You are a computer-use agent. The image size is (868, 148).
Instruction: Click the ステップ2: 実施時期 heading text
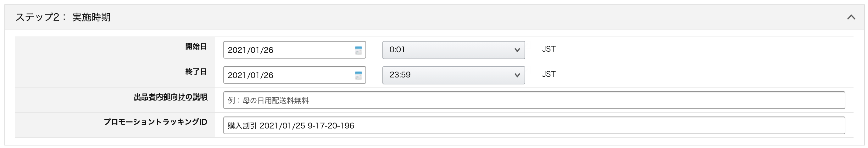pos(63,17)
